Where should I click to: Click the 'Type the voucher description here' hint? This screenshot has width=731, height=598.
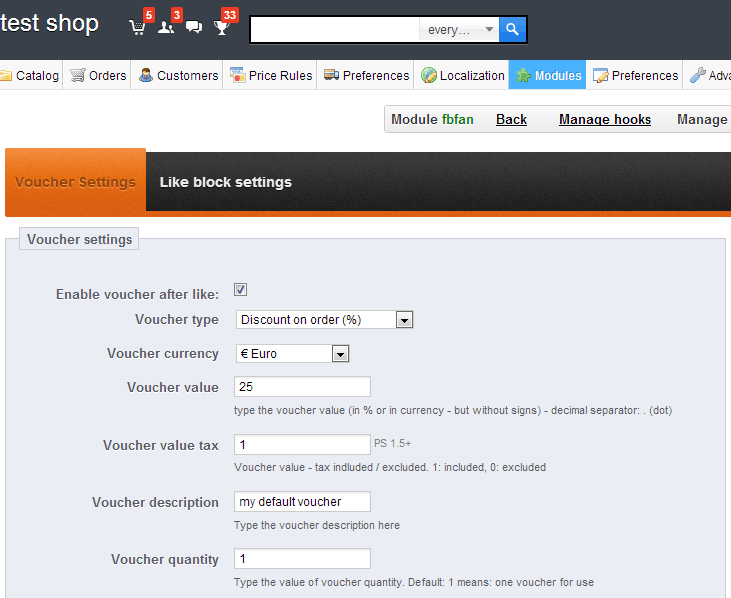click(x=317, y=525)
